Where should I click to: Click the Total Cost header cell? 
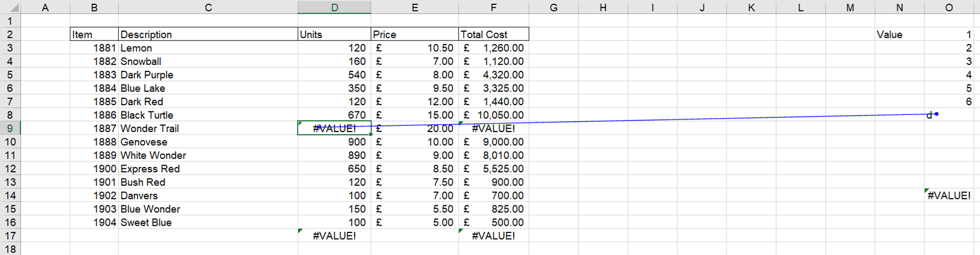click(493, 34)
